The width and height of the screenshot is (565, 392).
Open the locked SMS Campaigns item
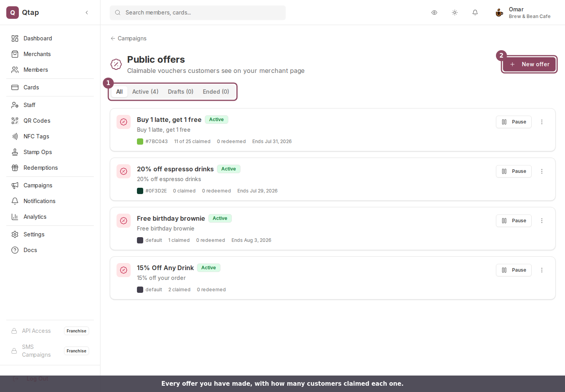tap(50, 351)
